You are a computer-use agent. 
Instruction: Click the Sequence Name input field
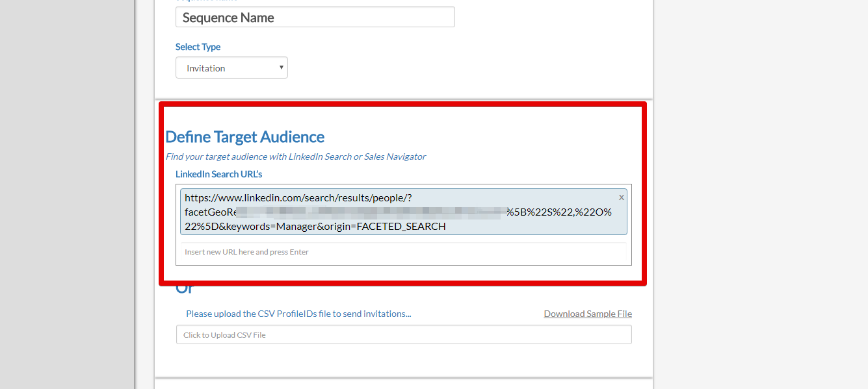pos(315,18)
